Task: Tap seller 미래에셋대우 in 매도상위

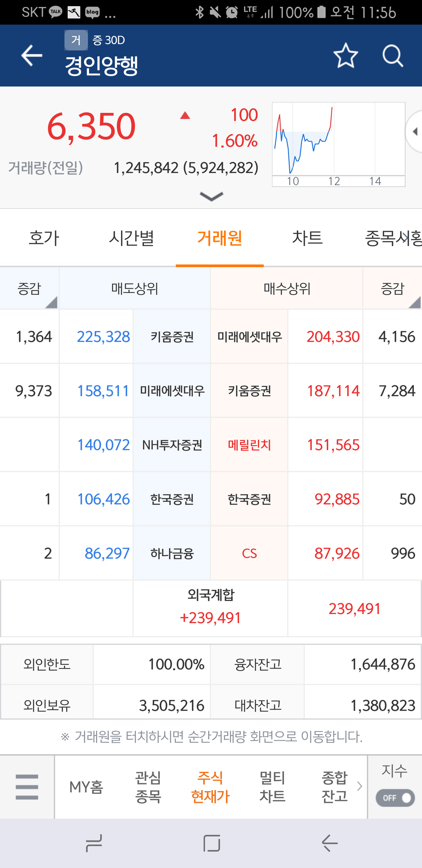Action: click(x=172, y=391)
